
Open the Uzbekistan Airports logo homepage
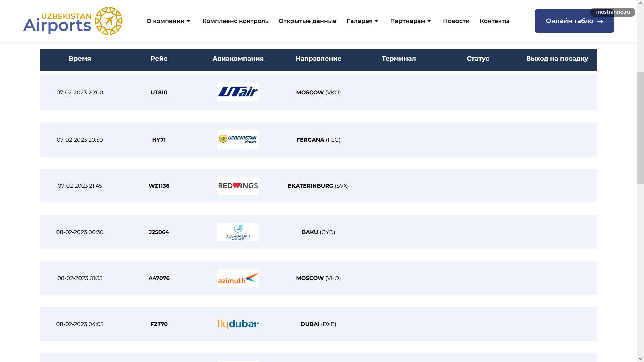[73, 21]
